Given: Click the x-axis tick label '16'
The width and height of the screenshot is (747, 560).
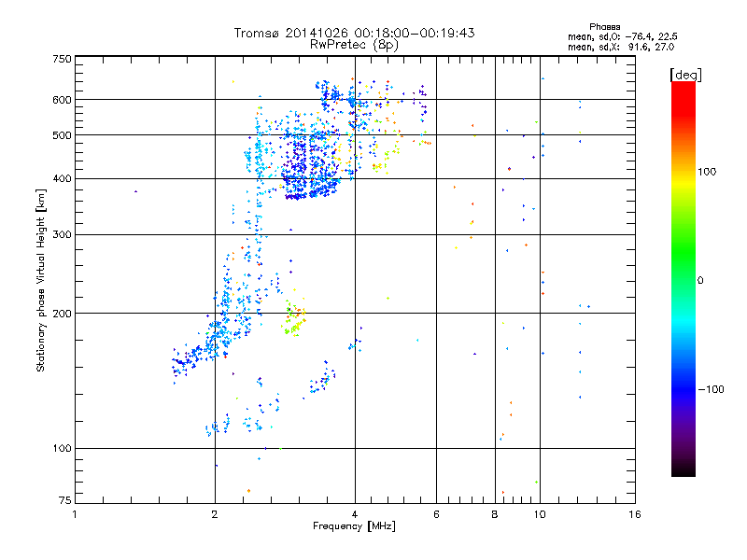Looking at the screenshot, I should (635, 514).
